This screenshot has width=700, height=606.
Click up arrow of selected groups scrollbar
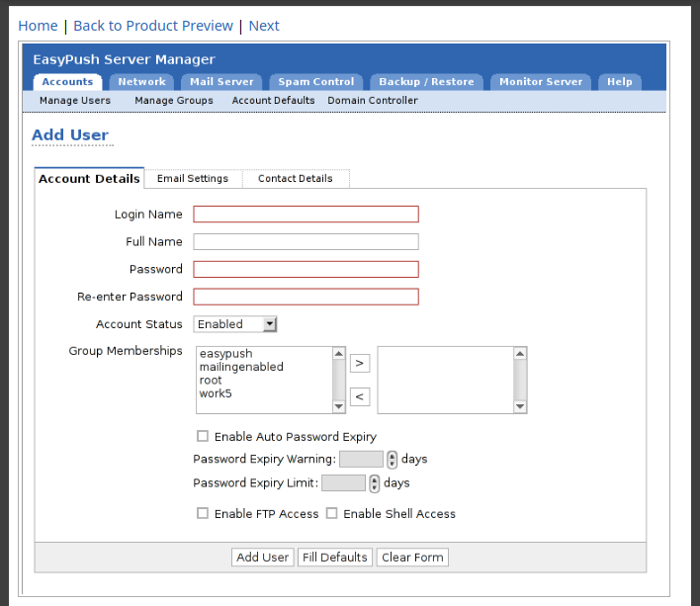[x=520, y=354]
